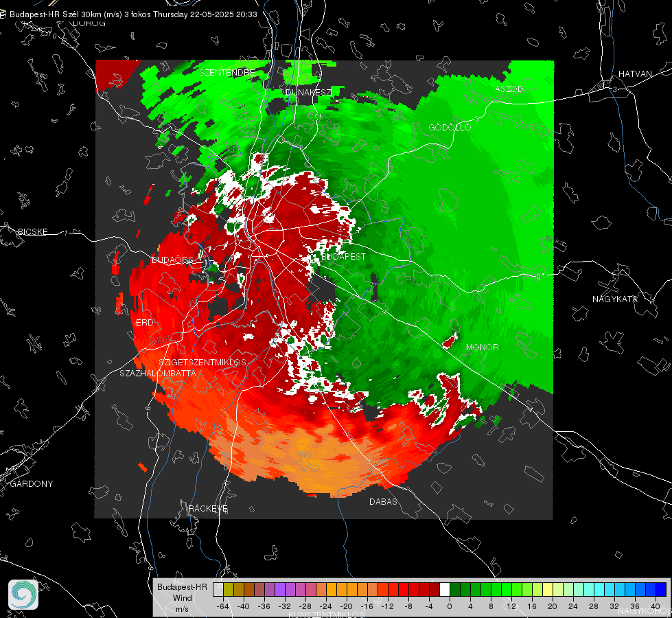
Task: Click the yellow legend swatch above 20
Action: click(x=548, y=590)
